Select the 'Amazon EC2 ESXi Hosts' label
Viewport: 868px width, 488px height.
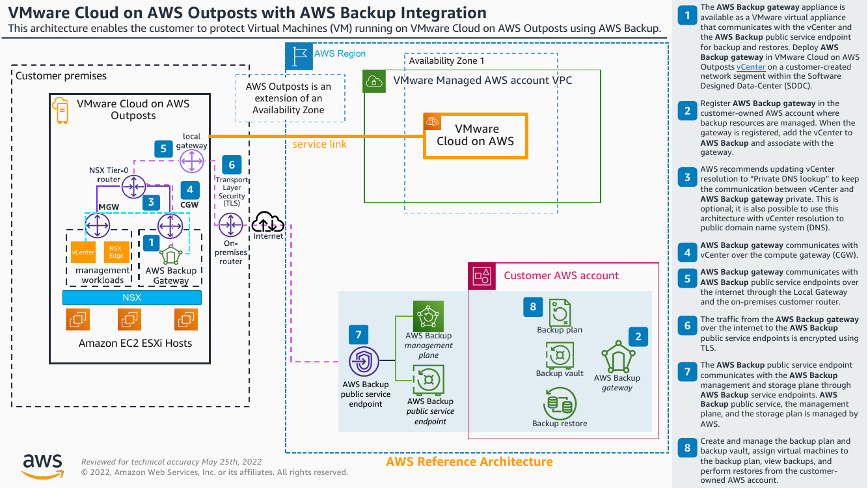pos(135,343)
